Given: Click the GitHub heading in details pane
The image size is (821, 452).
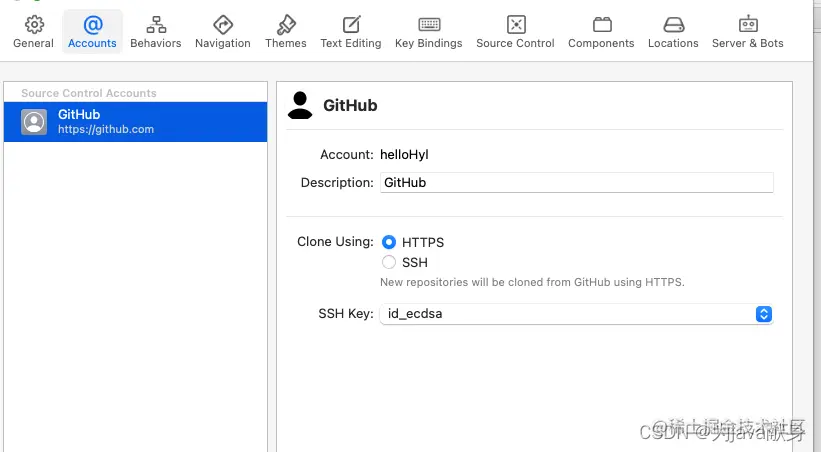Looking at the screenshot, I should [x=350, y=105].
